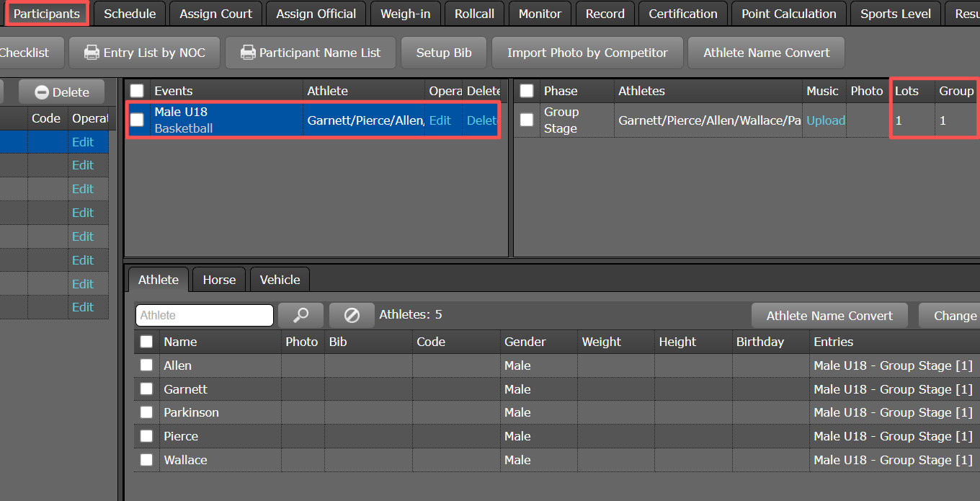Image resolution: width=980 pixels, height=501 pixels.
Task: Check the Group Stage phase row checkbox
Action: tap(527, 120)
